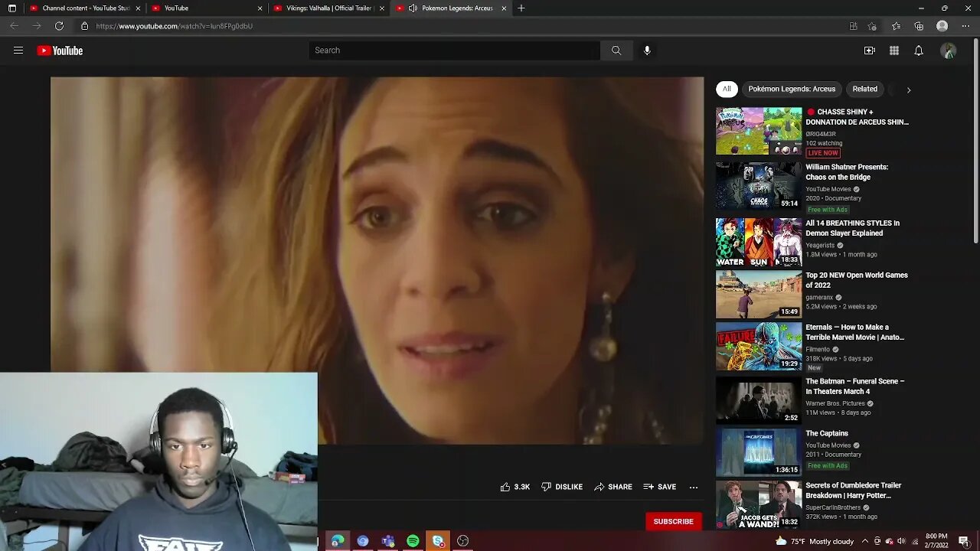Open more actions three-dot menu below video
This screenshot has width=980, height=551.
[x=694, y=487]
